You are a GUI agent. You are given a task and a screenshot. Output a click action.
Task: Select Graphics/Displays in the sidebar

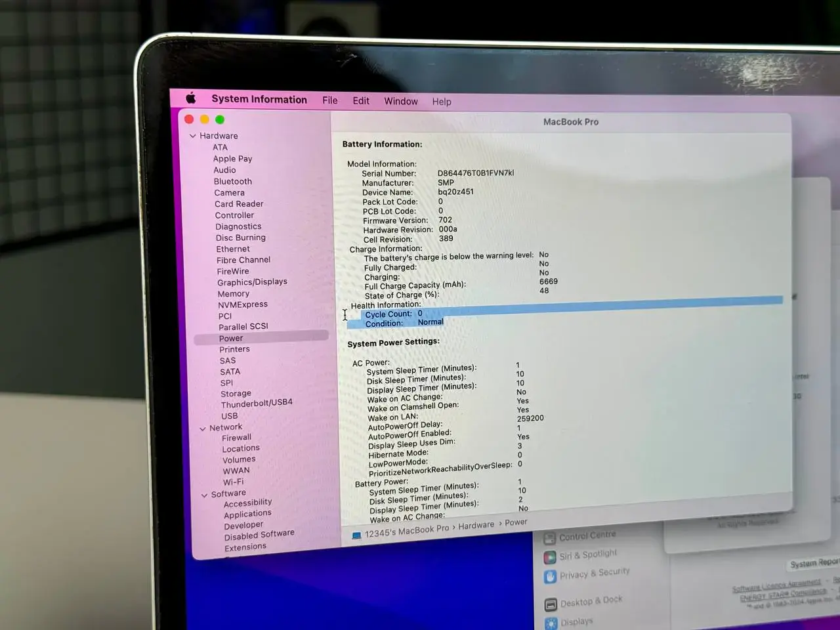252,282
